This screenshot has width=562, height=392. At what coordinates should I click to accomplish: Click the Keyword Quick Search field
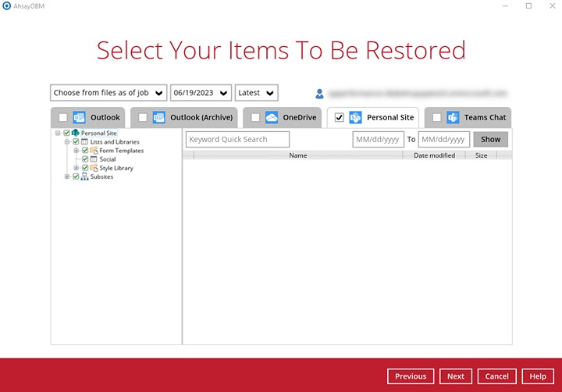click(x=237, y=140)
